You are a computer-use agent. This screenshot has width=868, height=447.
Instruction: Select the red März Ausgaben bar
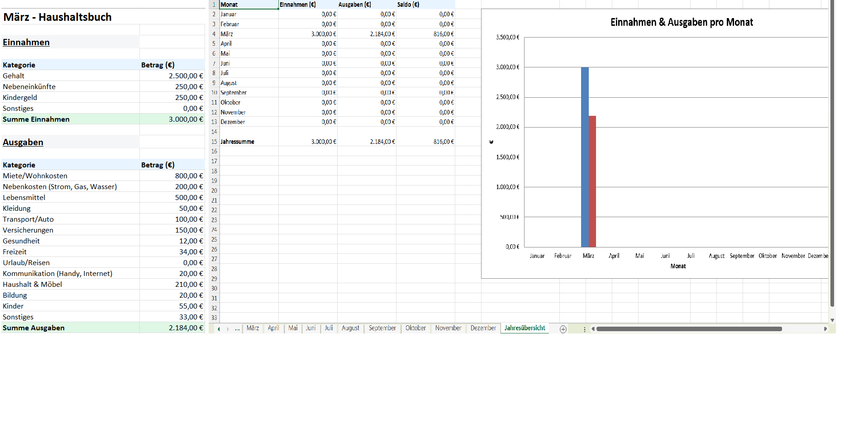592,181
